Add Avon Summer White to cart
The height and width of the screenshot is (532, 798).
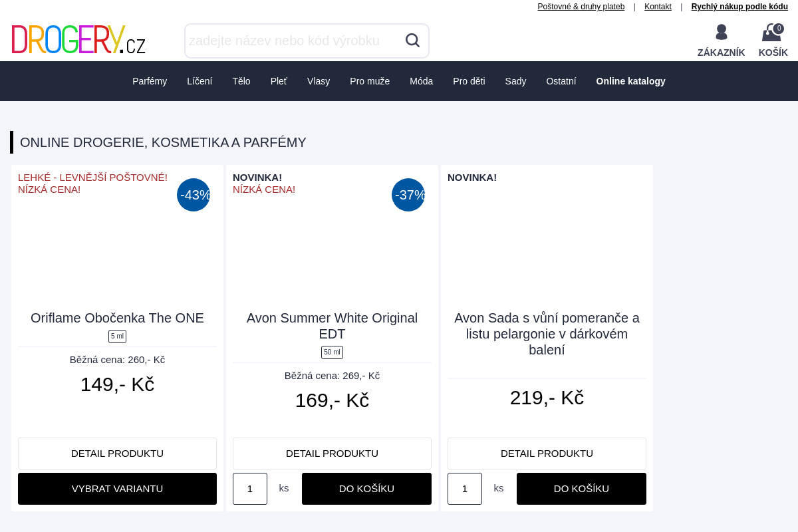366,489
